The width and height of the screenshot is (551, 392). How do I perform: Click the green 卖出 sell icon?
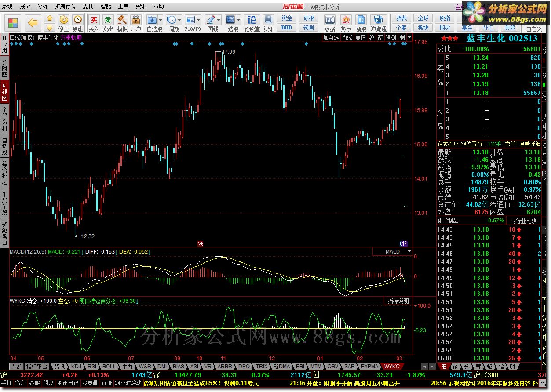coord(108,22)
